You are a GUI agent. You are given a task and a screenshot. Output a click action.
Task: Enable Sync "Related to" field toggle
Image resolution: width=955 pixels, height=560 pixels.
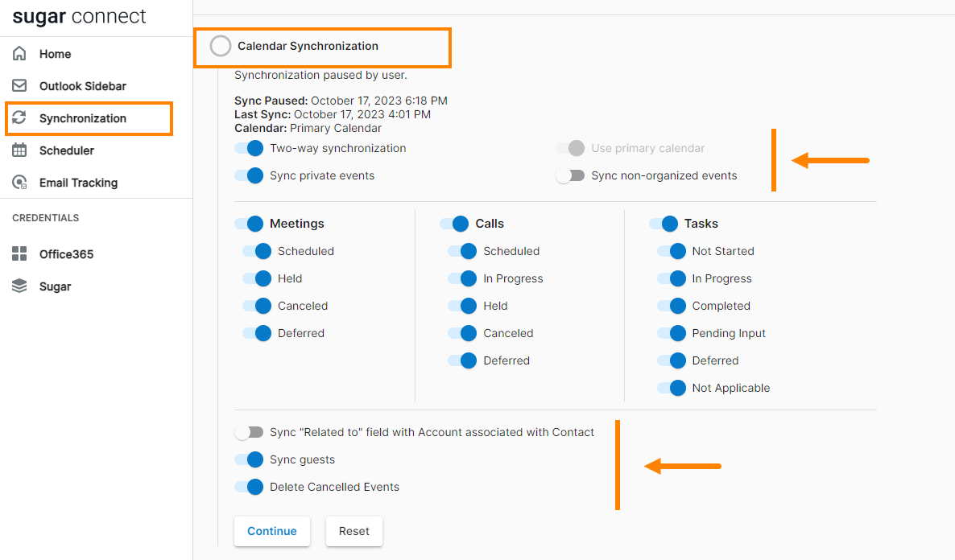pyautogui.click(x=249, y=433)
